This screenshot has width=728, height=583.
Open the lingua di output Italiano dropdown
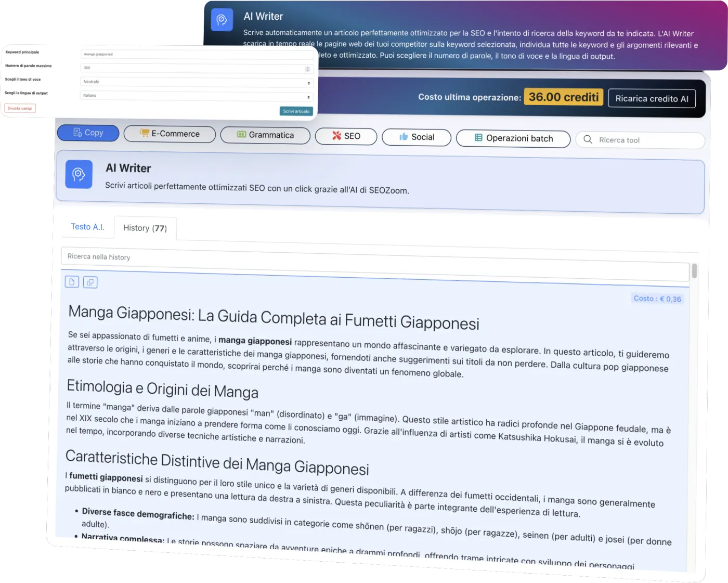(x=197, y=96)
